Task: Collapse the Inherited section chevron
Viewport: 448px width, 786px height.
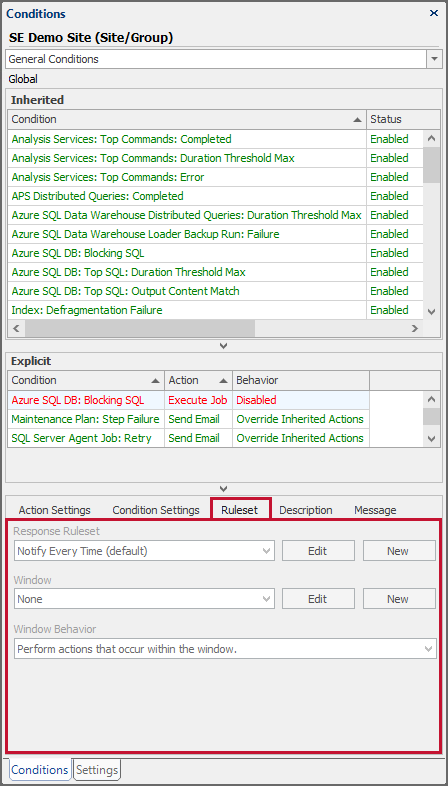Action: point(224,345)
